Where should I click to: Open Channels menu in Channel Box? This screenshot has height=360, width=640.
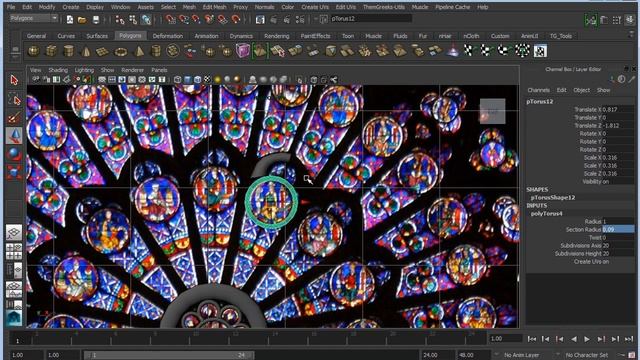click(x=538, y=90)
